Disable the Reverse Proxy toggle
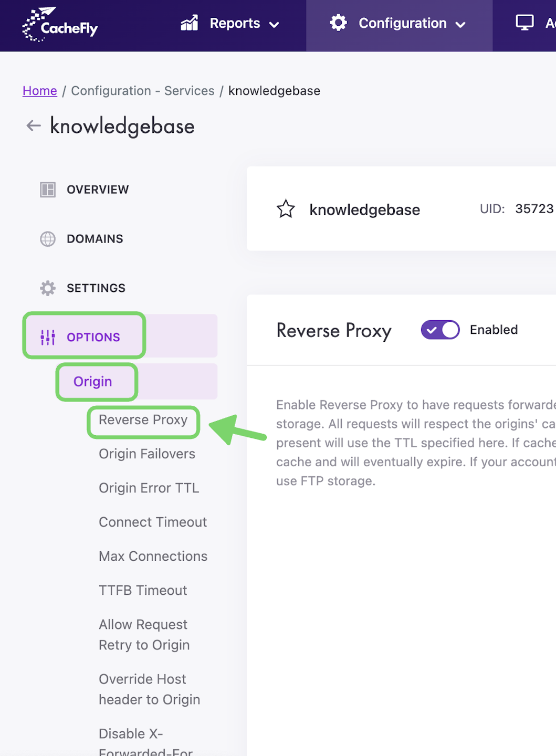The image size is (556, 756). pyautogui.click(x=440, y=330)
